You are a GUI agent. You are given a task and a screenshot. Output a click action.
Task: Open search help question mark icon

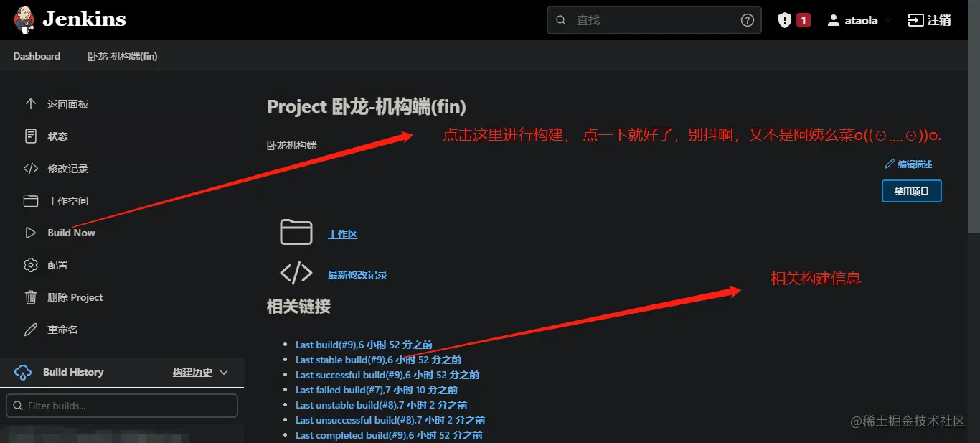click(x=748, y=20)
